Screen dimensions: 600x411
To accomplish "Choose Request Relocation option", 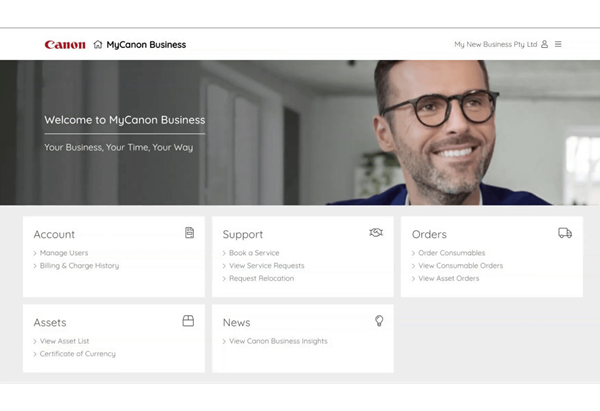I will click(x=261, y=278).
